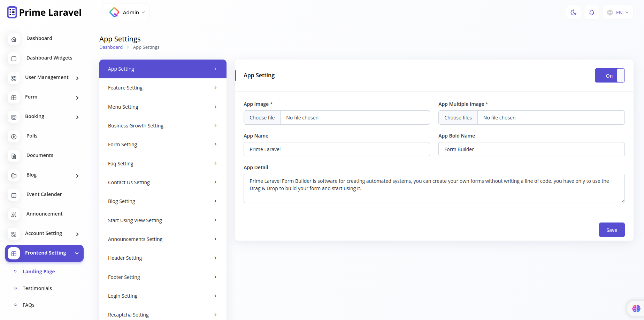Select the Event Calender icon
The width and height of the screenshot is (644, 320).
pos(14,195)
